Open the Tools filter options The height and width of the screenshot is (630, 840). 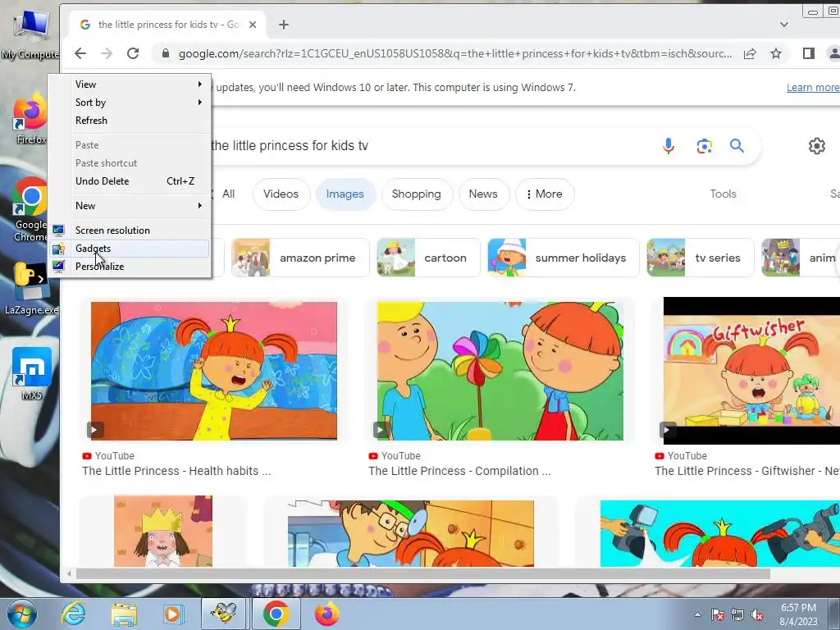pos(723,194)
